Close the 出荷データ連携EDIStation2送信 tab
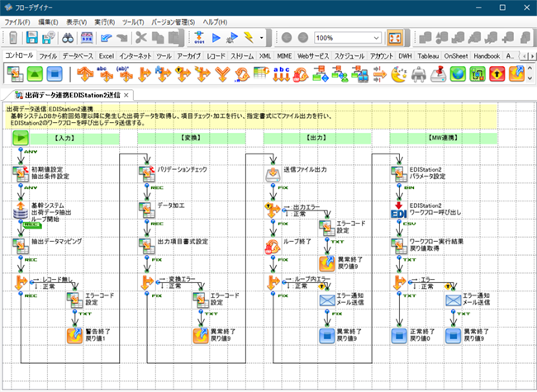Screen dimensions: 537x392 pos(126,95)
